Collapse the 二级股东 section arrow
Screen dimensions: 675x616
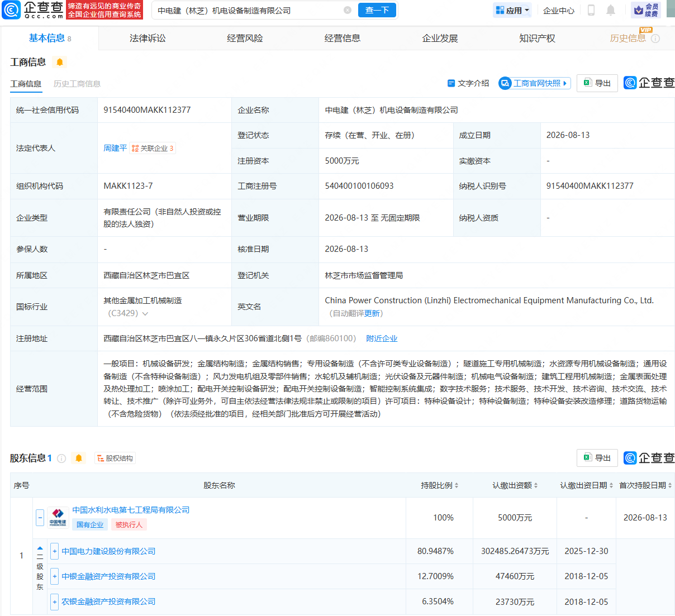pyautogui.click(x=40, y=548)
